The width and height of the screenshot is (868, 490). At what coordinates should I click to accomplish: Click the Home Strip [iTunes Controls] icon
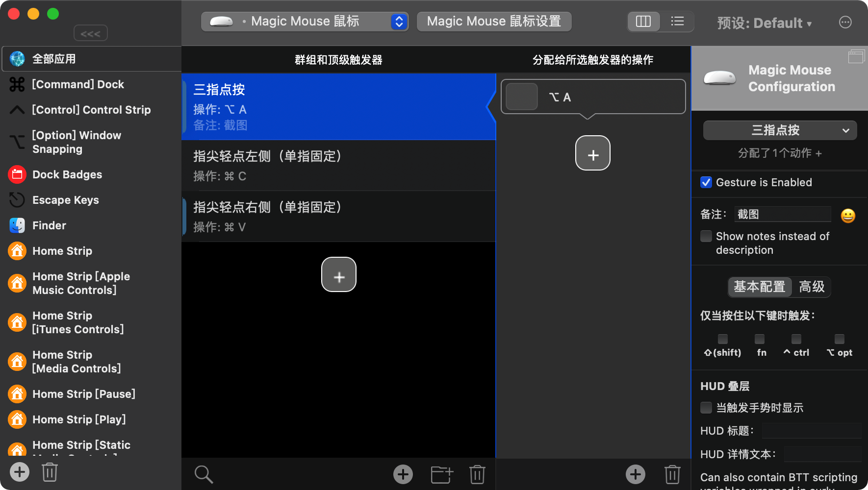click(17, 322)
